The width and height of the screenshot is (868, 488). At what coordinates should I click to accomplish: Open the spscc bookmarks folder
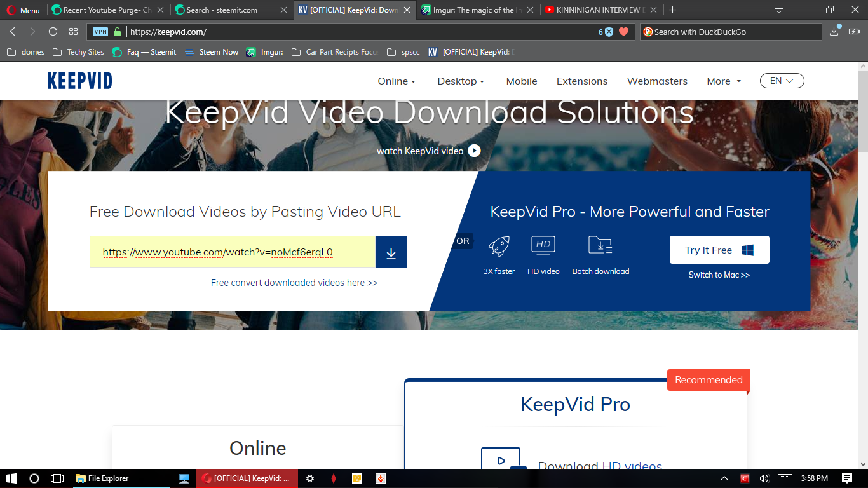403,52
